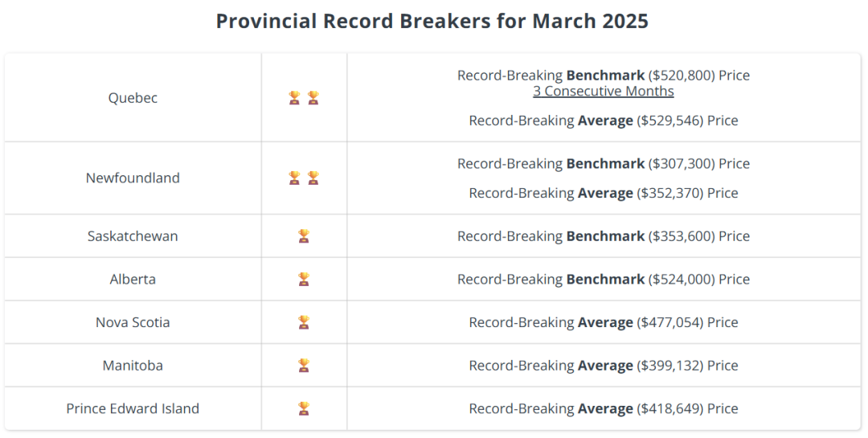The image size is (868, 438).
Task: Select the Manitoba province cell
Action: pos(133,366)
